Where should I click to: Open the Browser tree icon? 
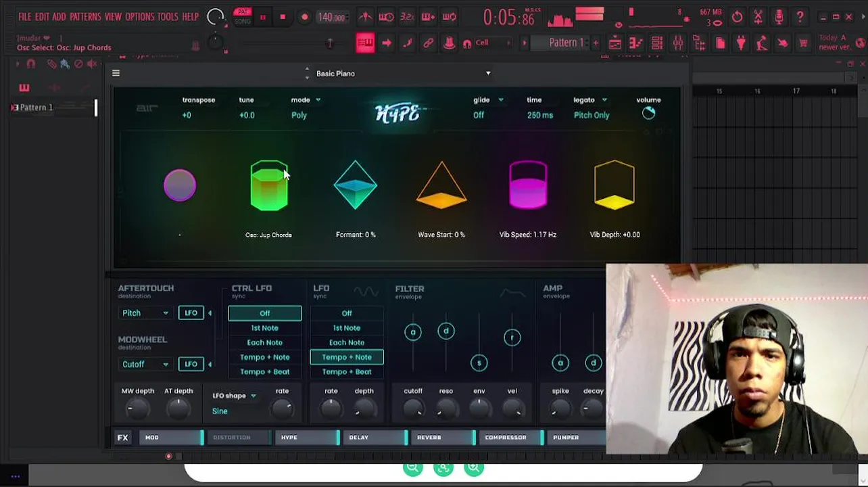pos(699,43)
